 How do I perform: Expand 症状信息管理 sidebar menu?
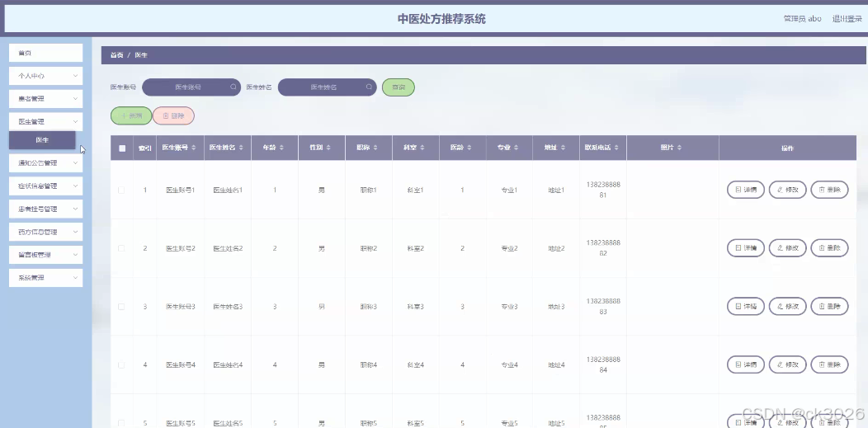(46, 186)
